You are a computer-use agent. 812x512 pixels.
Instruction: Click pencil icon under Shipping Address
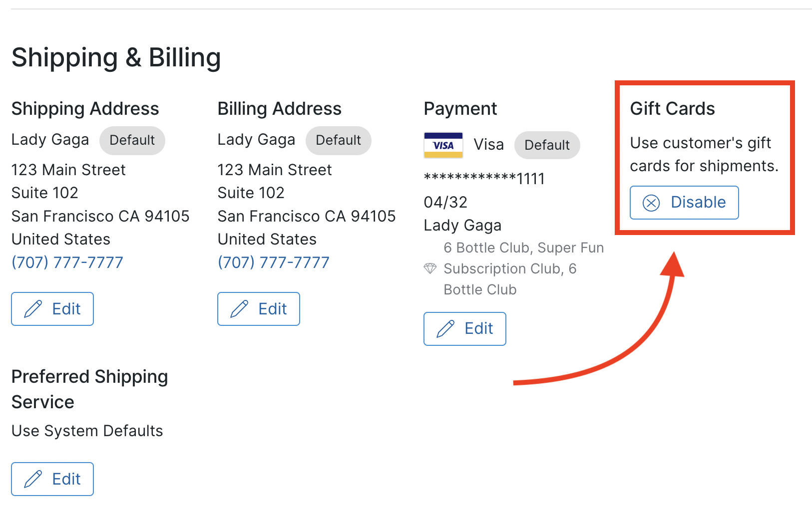click(x=33, y=309)
